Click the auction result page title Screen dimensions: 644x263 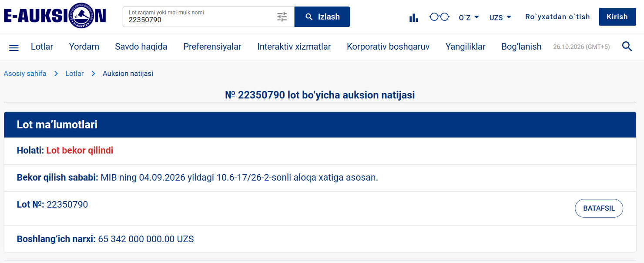point(320,95)
